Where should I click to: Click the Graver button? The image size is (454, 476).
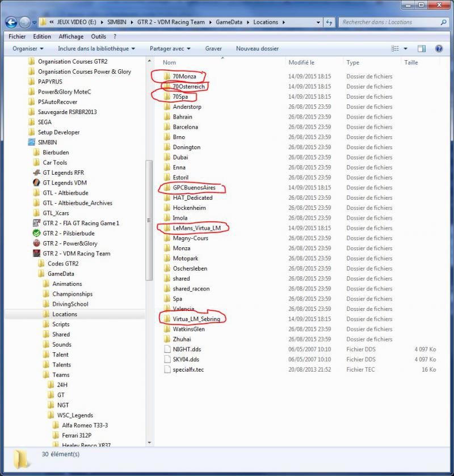coord(213,49)
